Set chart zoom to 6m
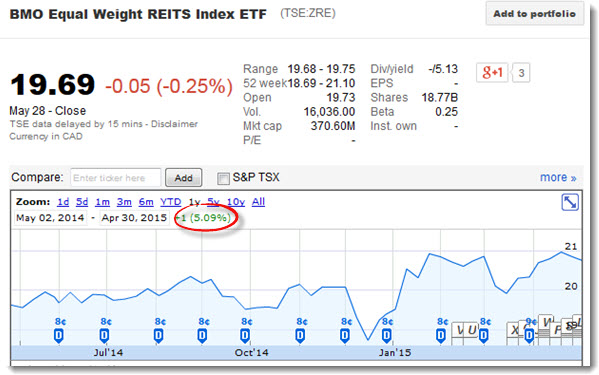The width and height of the screenshot is (599, 375). point(146,202)
